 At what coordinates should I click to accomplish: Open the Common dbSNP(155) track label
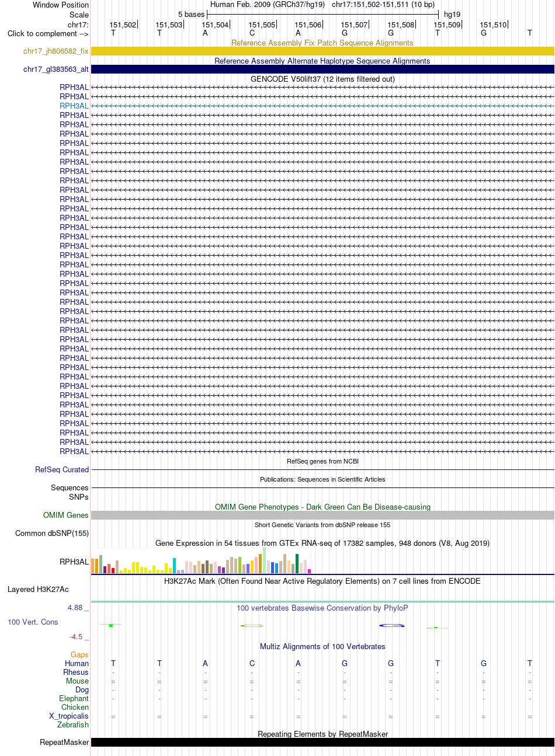coord(52,533)
